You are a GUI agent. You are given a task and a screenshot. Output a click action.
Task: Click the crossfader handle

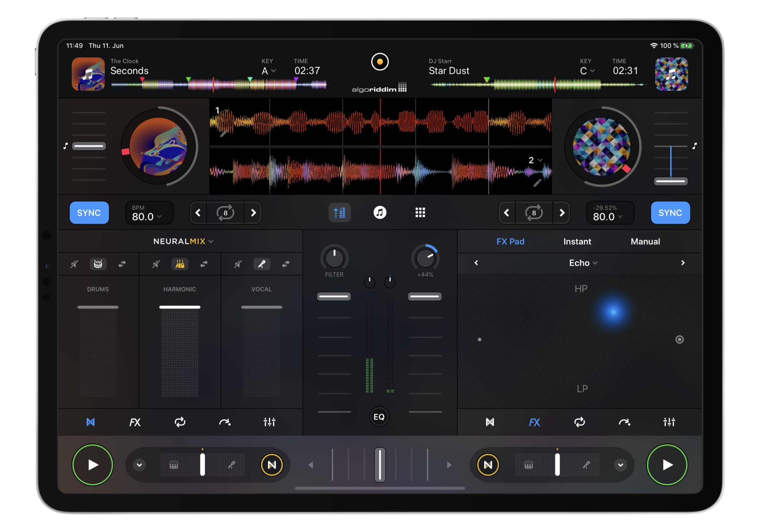[x=380, y=465]
